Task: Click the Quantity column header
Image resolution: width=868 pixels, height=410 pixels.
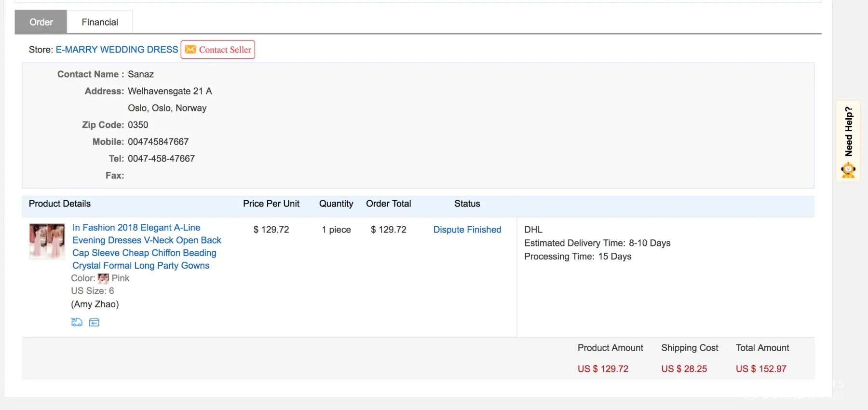Action: coord(336,204)
